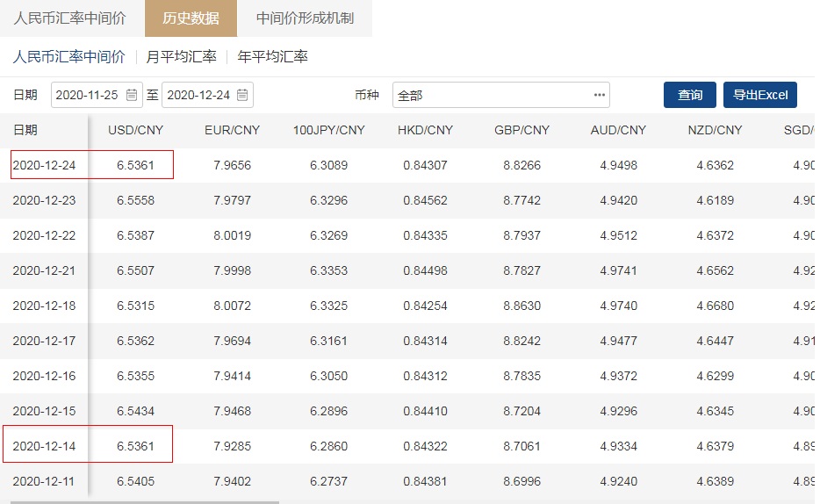The width and height of the screenshot is (820, 504).
Task: Click EUR/CNY value 7.9285
Action: point(232,446)
